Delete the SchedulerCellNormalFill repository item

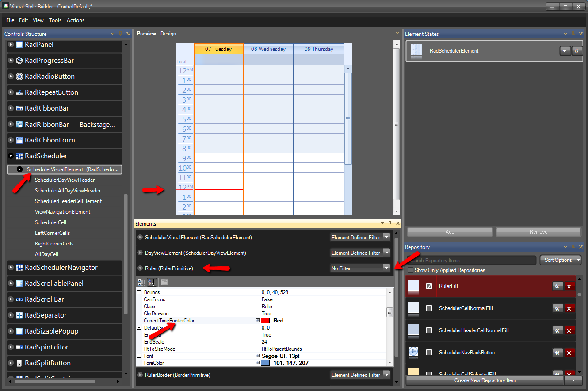pyautogui.click(x=569, y=308)
